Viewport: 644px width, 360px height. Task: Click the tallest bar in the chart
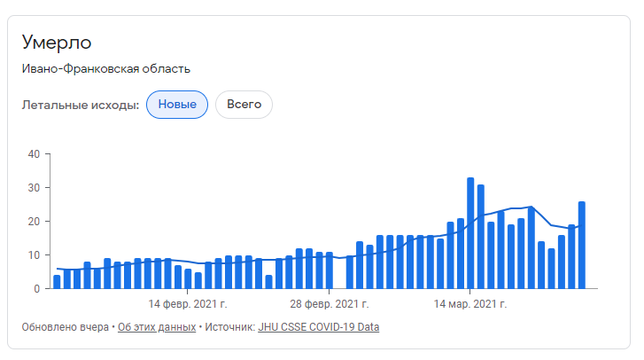click(x=470, y=233)
